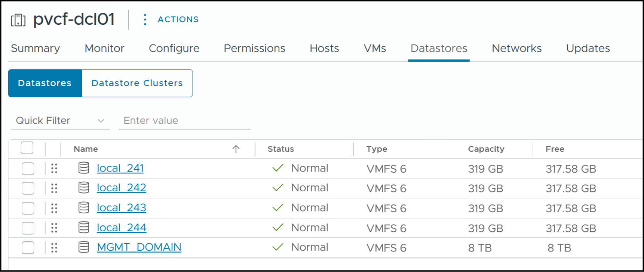Expand the Quick Filter dropdown
This screenshot has height=272, width=644.
click(60, 121)
